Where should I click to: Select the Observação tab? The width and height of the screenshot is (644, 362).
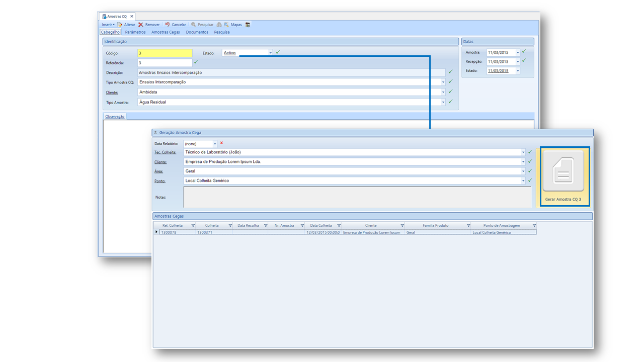tap(115, 116)
